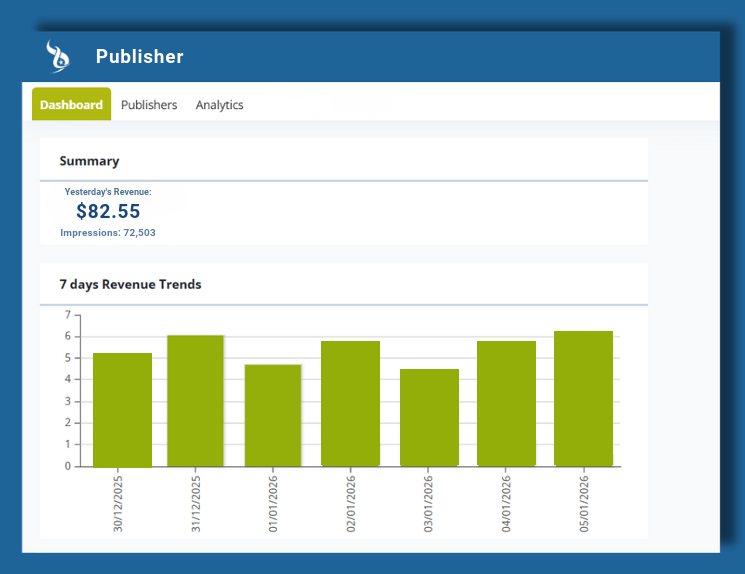Select the Summary panel heading
The image size is (745, 574).
point(89,161)
